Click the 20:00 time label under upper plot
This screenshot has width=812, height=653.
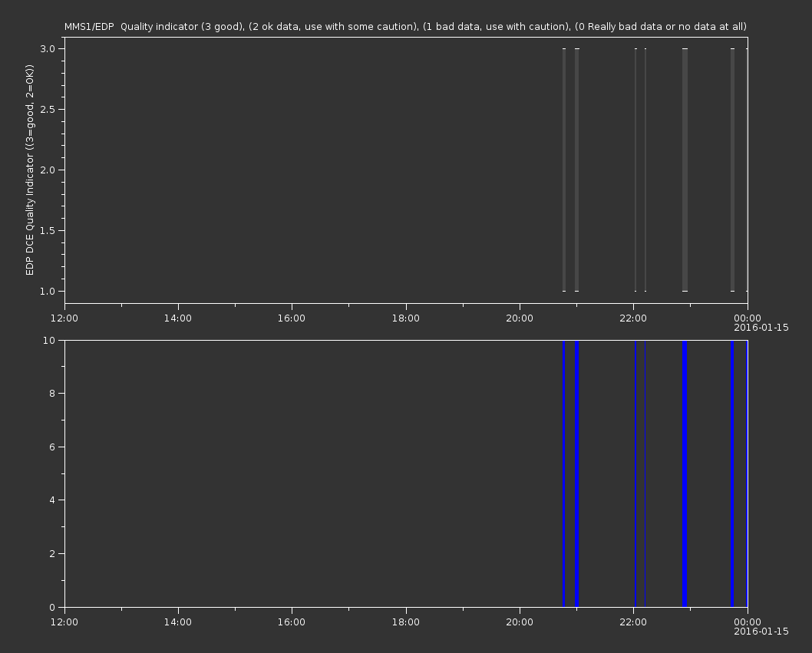520,318
